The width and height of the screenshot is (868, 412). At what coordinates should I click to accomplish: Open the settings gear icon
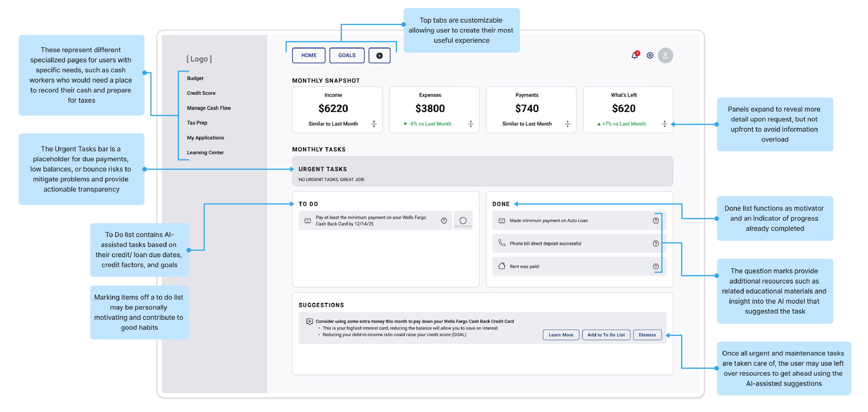[650, 55]
